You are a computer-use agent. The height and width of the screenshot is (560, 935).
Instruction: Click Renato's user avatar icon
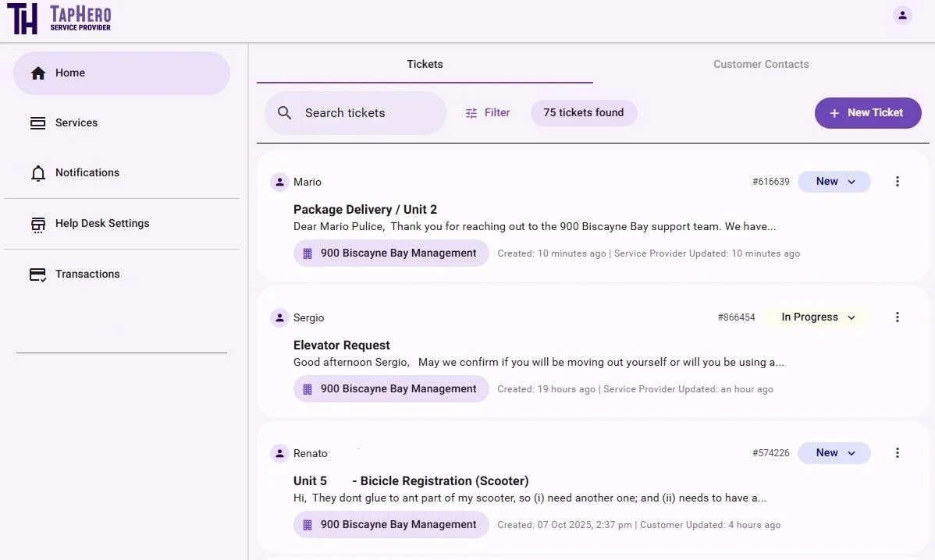pos(279,453)
